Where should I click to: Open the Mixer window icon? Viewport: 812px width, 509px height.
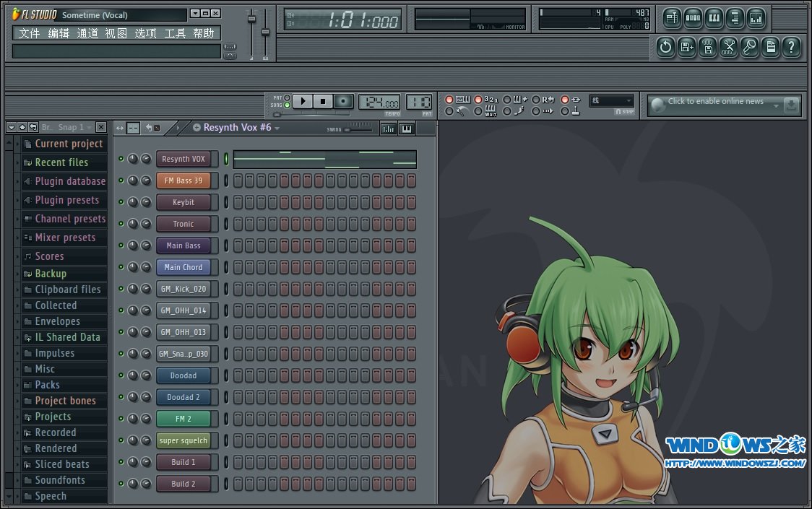point(756,18)
